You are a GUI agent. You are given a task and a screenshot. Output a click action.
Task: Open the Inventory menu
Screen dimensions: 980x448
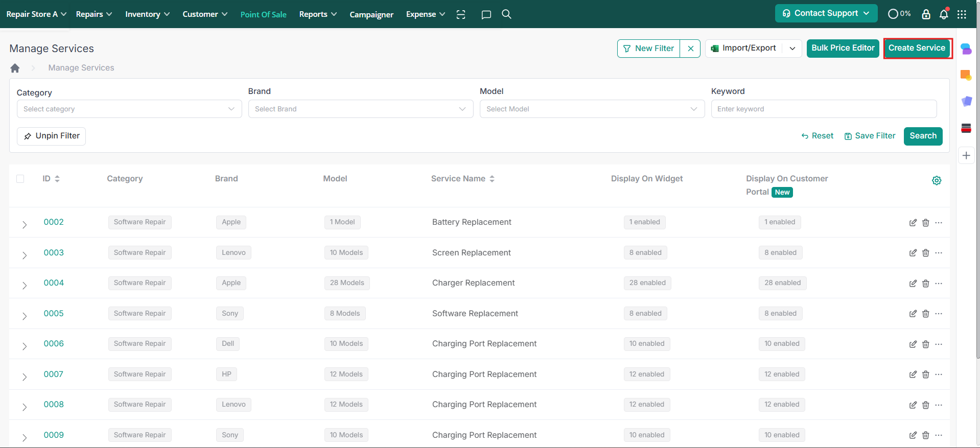click(x=147, y=14)
